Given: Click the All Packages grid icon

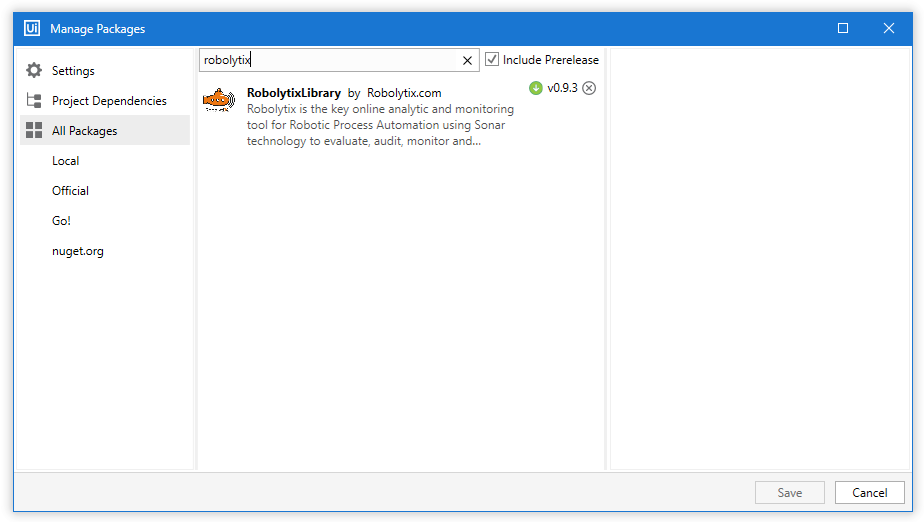Looking at the screenshot, I should coord(34,130).
